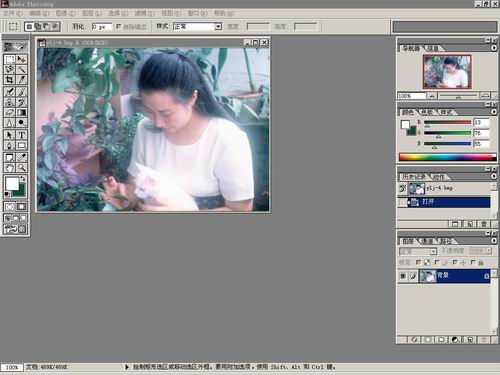Toggle lock all checkbox in Layers panel

473,263
